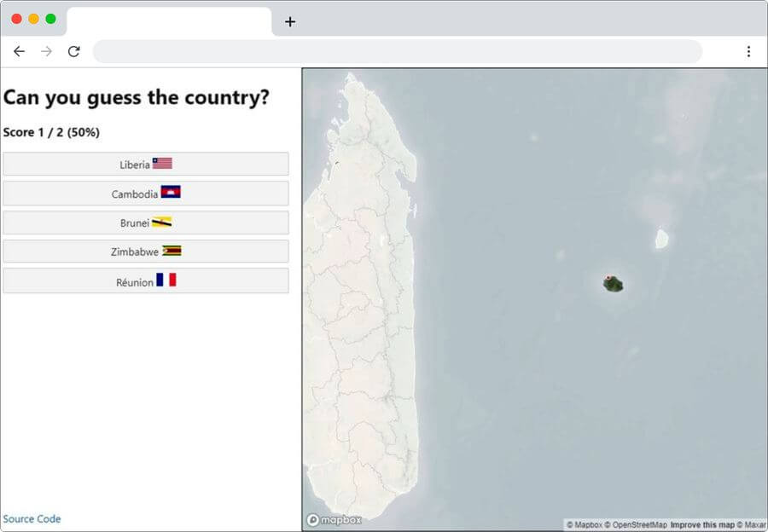This screenshot has width=768, height=532.
Task: Maximize the window with the green button
Action: coord(50,19)
